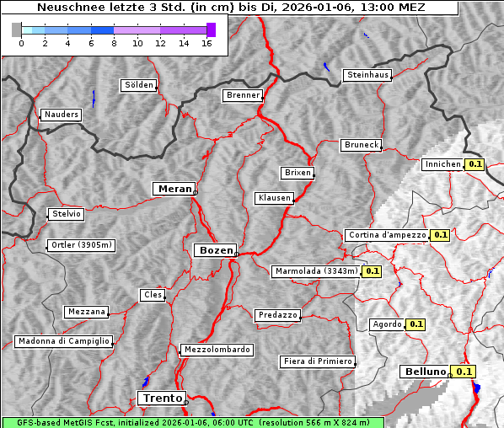Viewport: 504px width, 428px height.
Task: Click the Sölden location label
Action: tap(139, 85)
